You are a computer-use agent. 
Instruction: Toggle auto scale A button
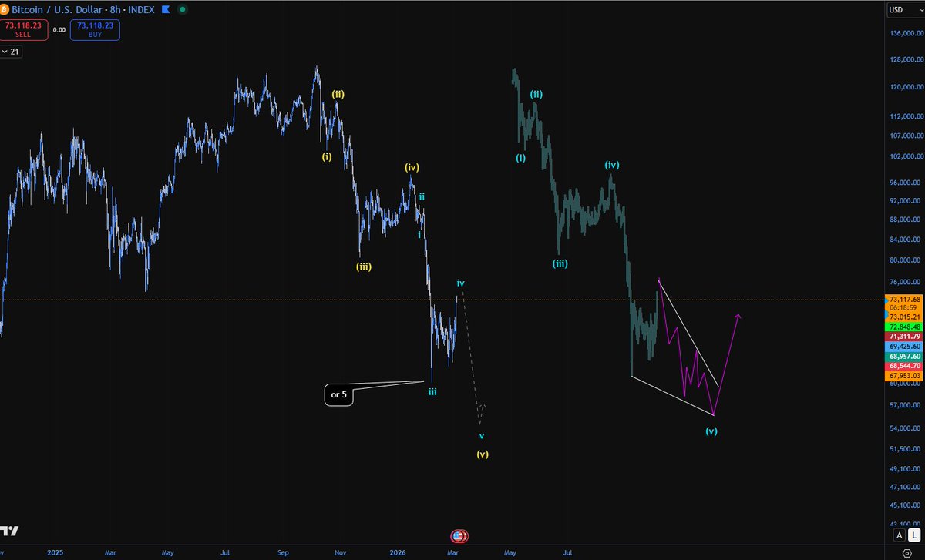900,535
